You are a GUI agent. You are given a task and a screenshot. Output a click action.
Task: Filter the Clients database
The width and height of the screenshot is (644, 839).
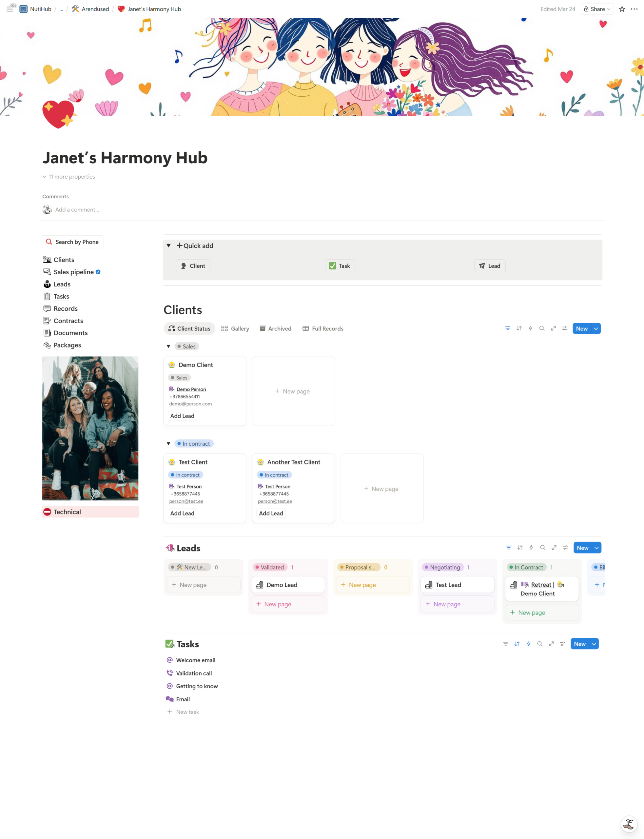(x=508, y=328)
